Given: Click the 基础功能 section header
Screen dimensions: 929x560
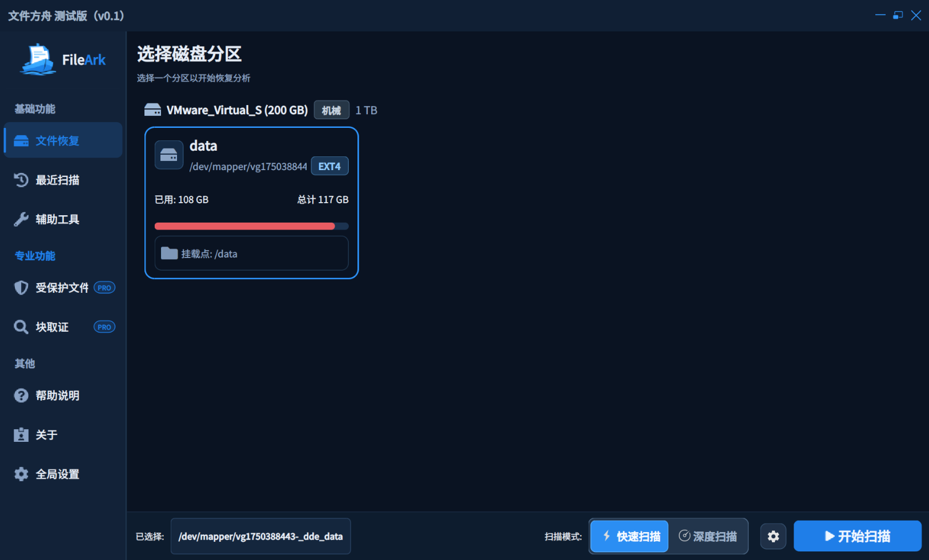Looking at the screenshot, I should pyautogui.click(x=34, y=108).
